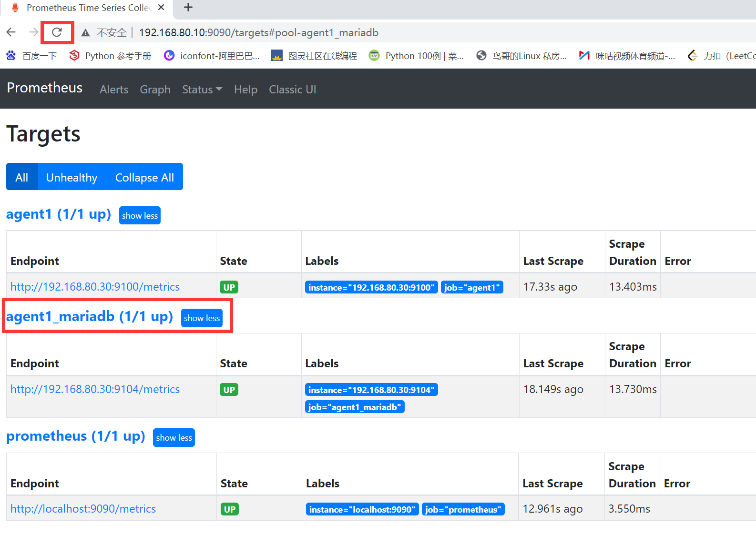756x545 pixels.
Task: Open the 鸟哥的Linux 私房 bookmark
Action: [x=521, y=56]
